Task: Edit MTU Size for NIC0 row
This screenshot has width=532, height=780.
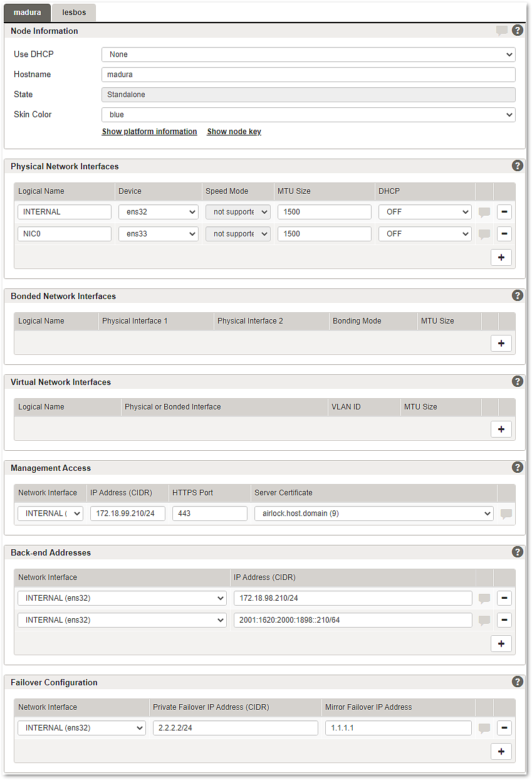Action: tap(325, 234)
